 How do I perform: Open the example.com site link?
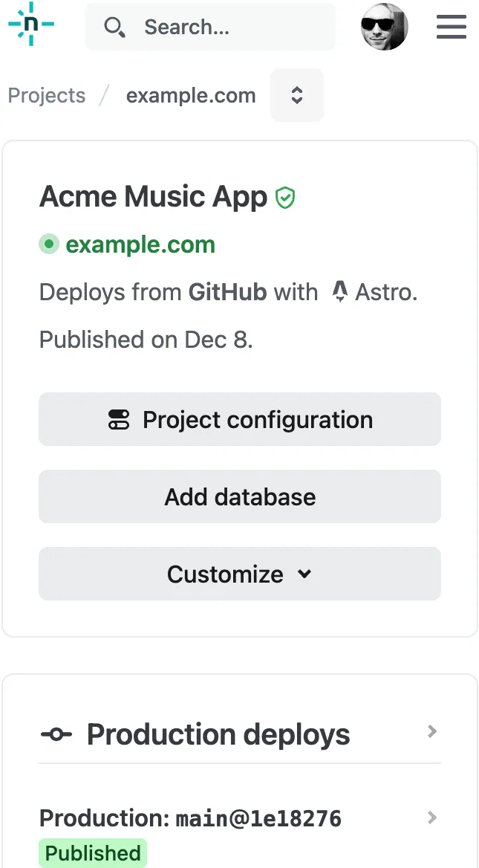pyautogui.click(x=140, y=244)
